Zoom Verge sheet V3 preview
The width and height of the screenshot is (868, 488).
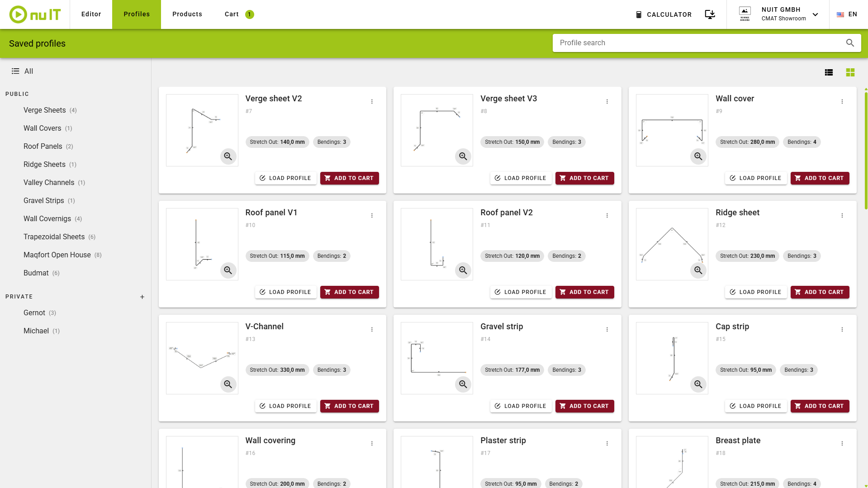click(463, 156)
